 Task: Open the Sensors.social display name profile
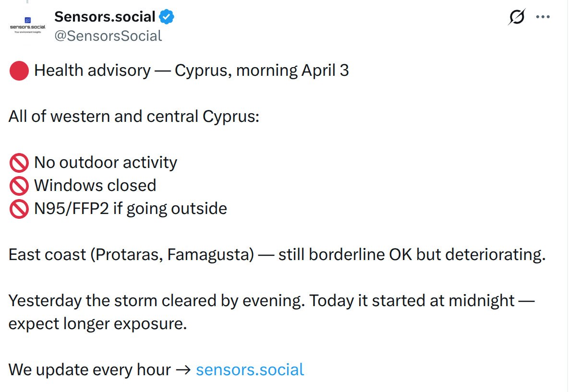click(105, 17)
